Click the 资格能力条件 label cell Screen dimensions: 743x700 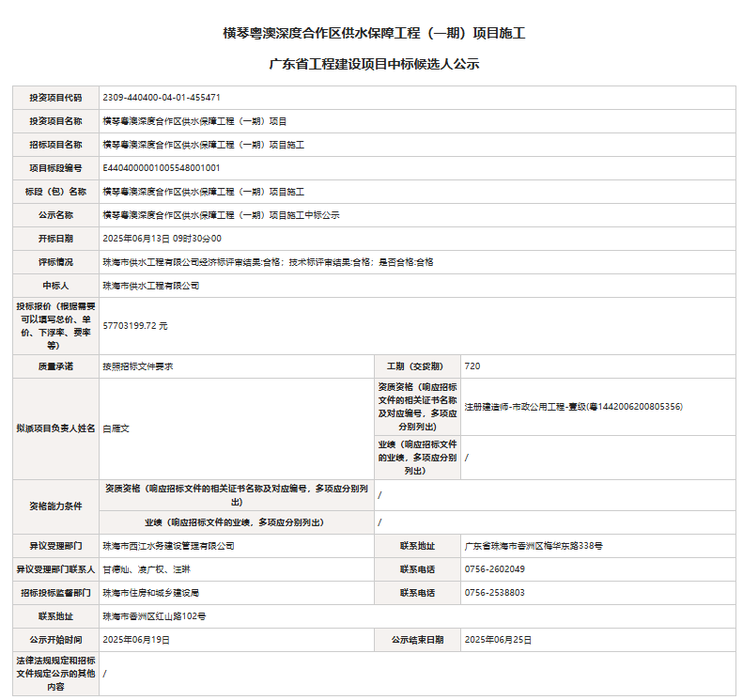click(55, 506)
